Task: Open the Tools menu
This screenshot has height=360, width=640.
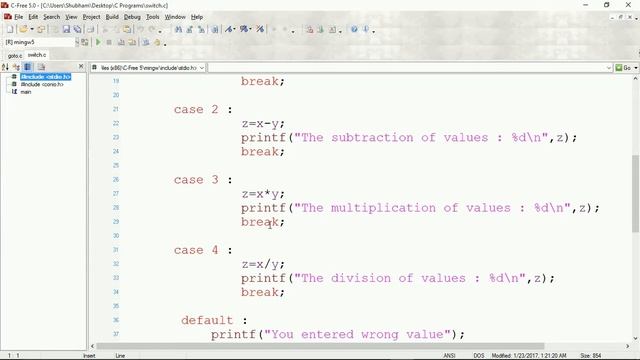Action: pos(153,17)
